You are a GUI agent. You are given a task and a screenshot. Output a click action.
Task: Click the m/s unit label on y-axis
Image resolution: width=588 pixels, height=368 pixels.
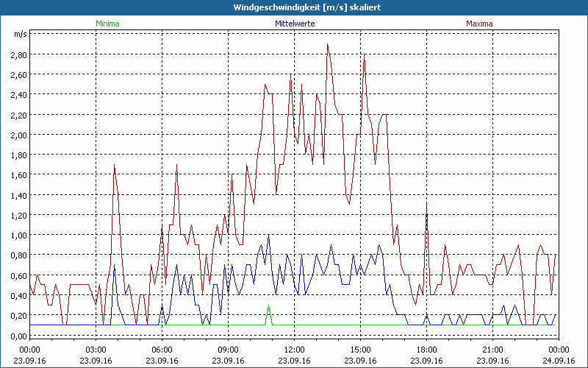(x=20, y=35)
